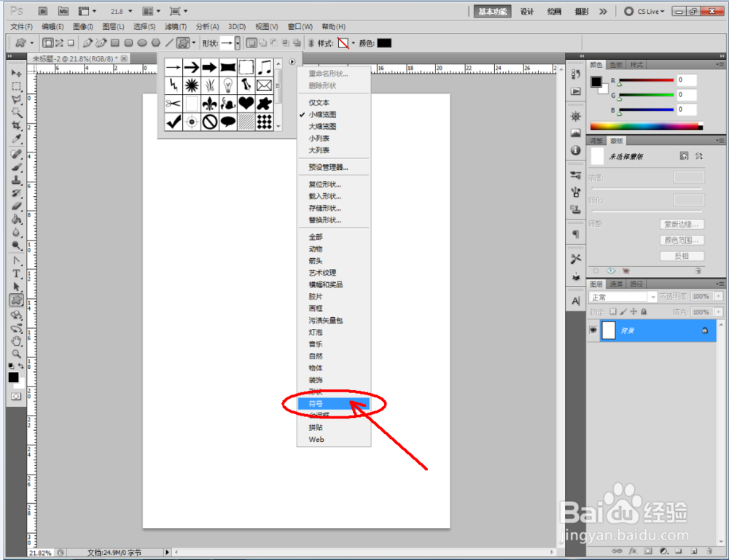Select the Move tool in toolbox
This screenshot has width=729, height=560.
[16, 73]
